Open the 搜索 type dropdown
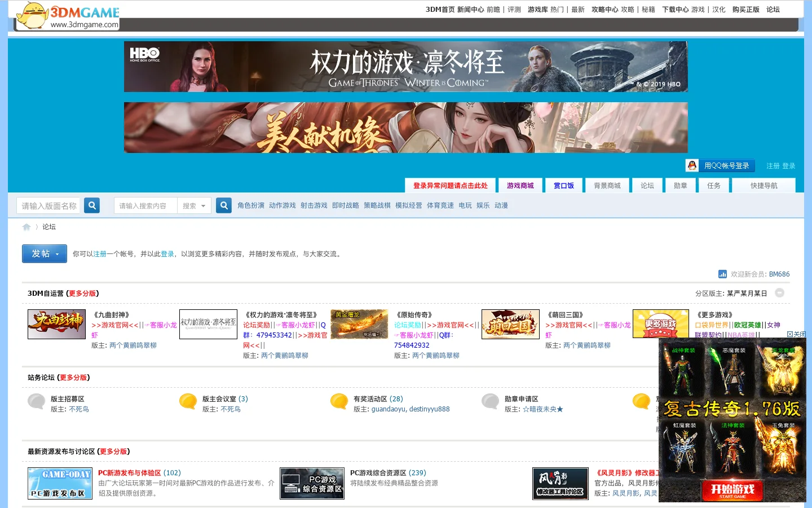The height and width of the screenshot is (508, 812). (x=194, y=206)
